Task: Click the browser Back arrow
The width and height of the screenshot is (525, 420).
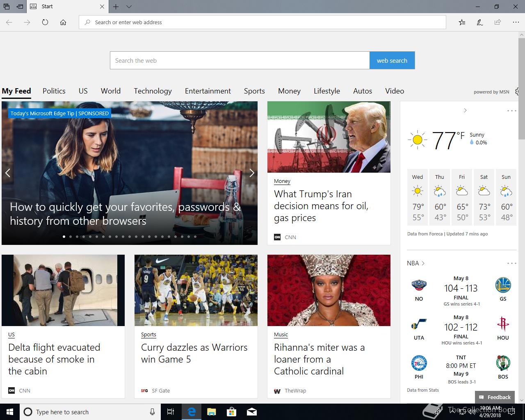Action: (9, 22)
